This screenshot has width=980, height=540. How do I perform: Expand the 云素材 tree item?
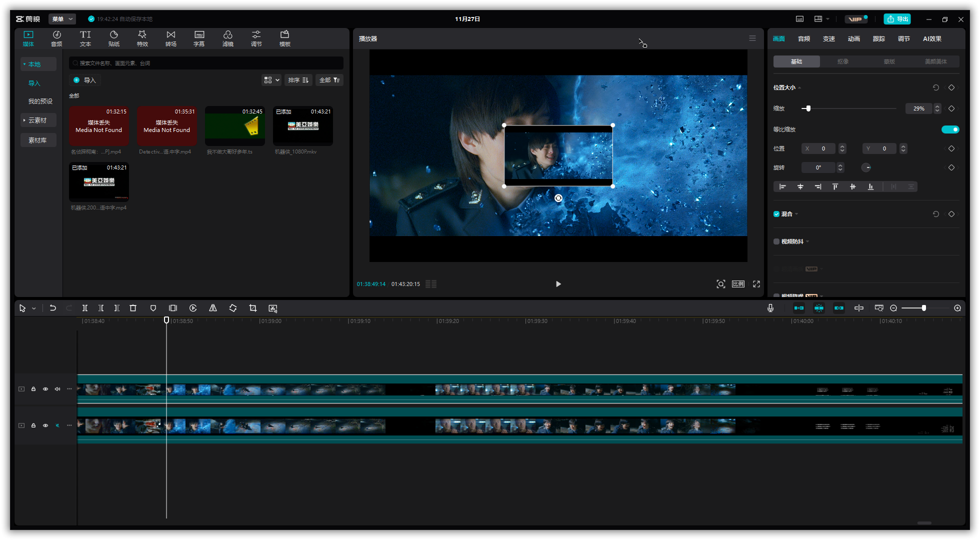tap(24, 120)
